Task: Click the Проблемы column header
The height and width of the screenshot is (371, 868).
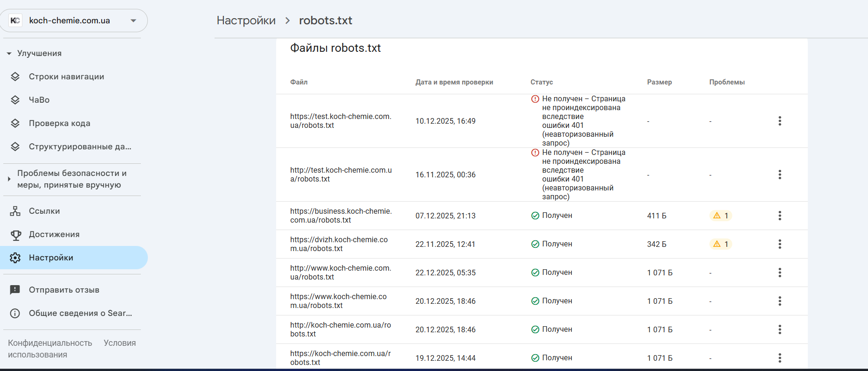Action: pyautogui.click(x=727, y=82)
